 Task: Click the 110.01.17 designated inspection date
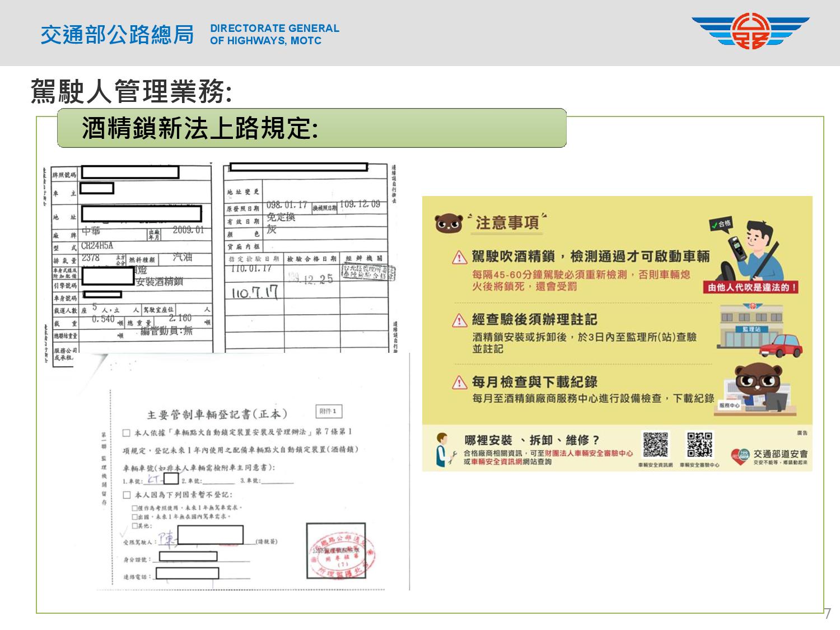251,269
